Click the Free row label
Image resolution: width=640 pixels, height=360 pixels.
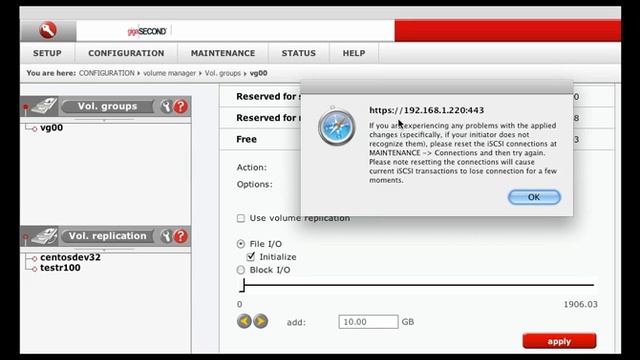tap(247, 139)
